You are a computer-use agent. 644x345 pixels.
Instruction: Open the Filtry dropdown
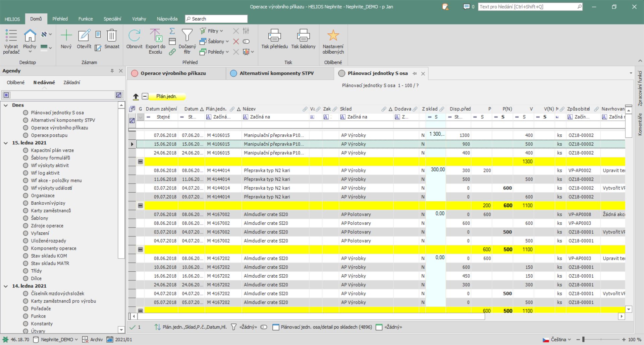(215, 31)
